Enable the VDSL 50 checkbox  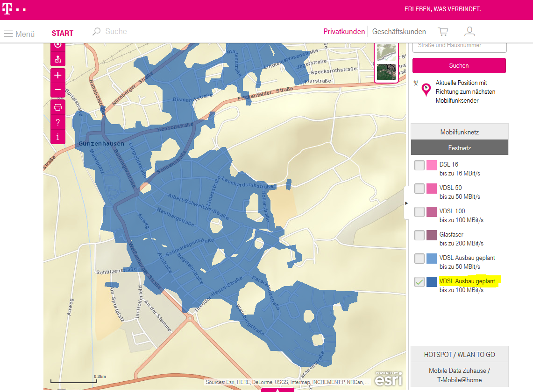tap(419, 189)
